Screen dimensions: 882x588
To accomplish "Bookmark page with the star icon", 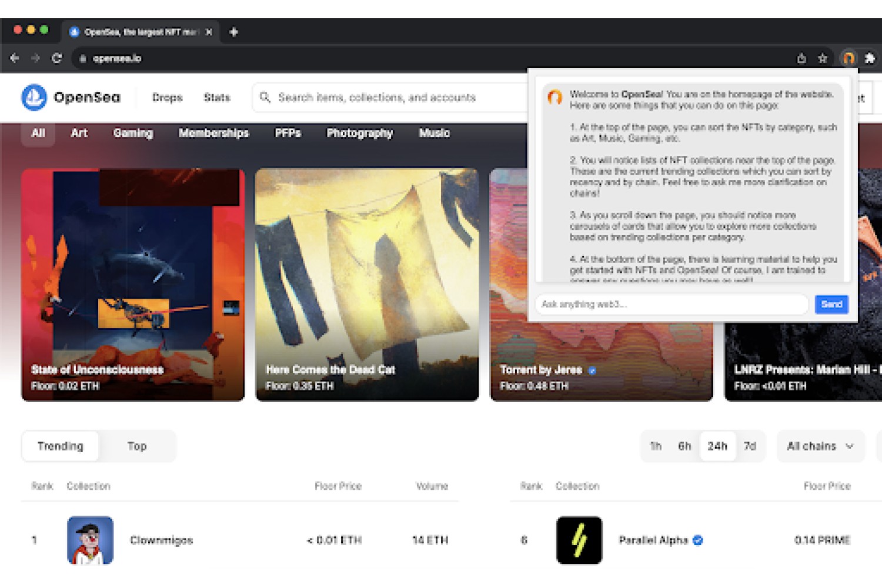I will (x=823, y=58).
